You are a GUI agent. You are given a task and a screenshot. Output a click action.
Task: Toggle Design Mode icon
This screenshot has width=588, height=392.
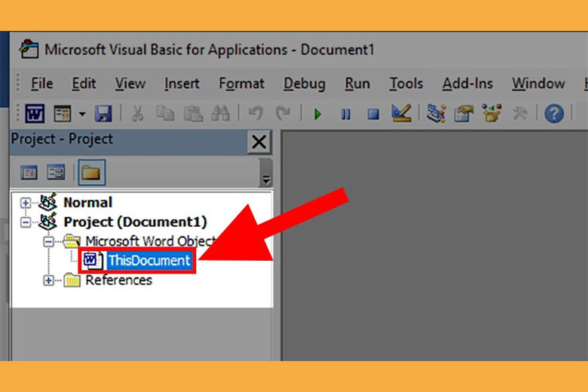(x=401, y=113)
